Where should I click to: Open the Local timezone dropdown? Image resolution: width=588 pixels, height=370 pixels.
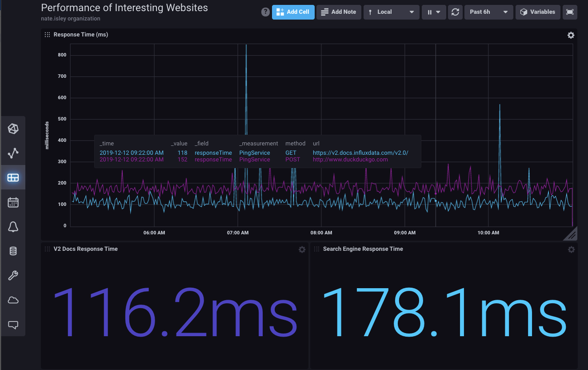pos(391,12)
